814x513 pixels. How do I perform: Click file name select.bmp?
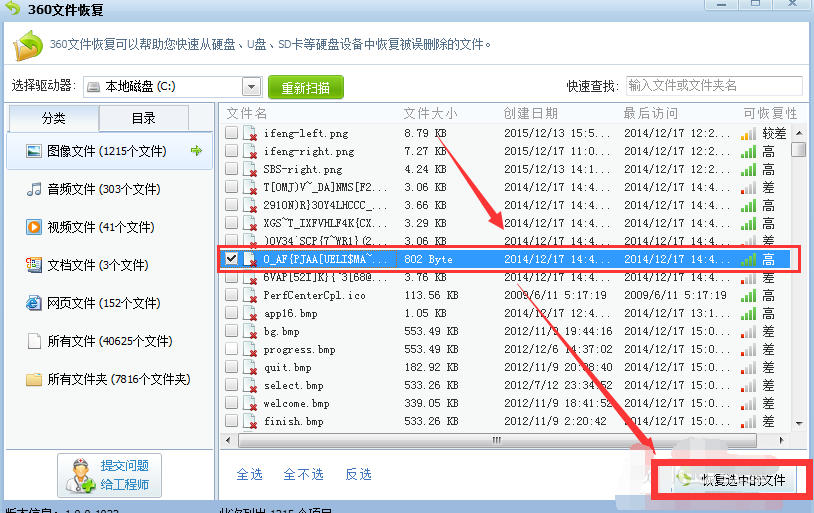click(293, 385)
